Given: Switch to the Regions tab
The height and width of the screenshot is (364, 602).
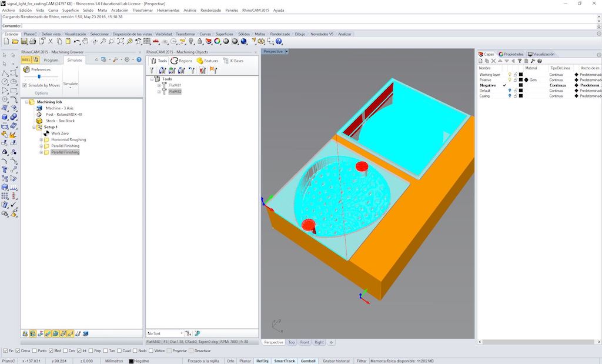Looking at the screenshot, I should click(182, 61).
